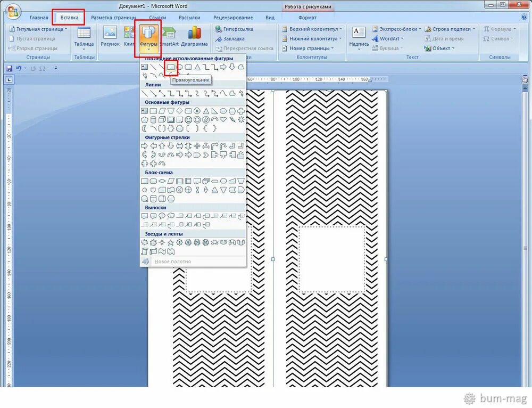Open Нижний колонтитул dropdown

(311, 38)
